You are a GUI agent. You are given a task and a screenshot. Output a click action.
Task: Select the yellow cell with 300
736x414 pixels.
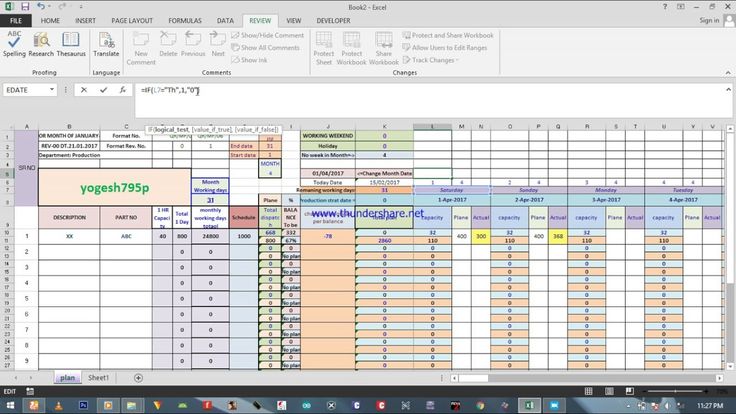[481, 236]
